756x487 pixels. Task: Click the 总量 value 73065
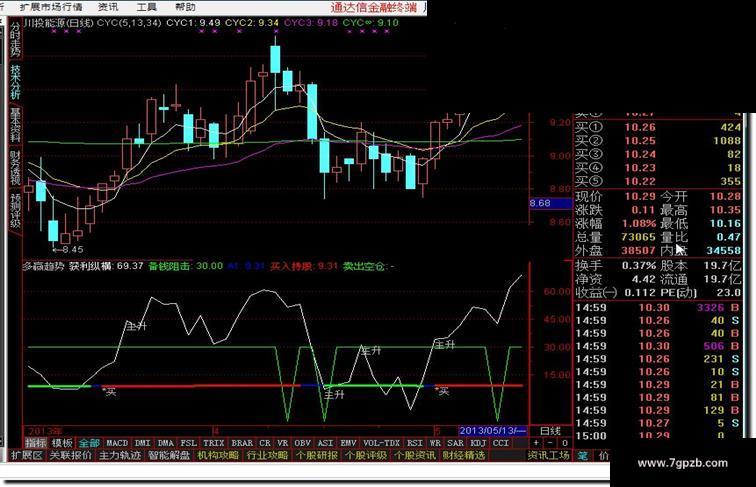click(638, 237)
